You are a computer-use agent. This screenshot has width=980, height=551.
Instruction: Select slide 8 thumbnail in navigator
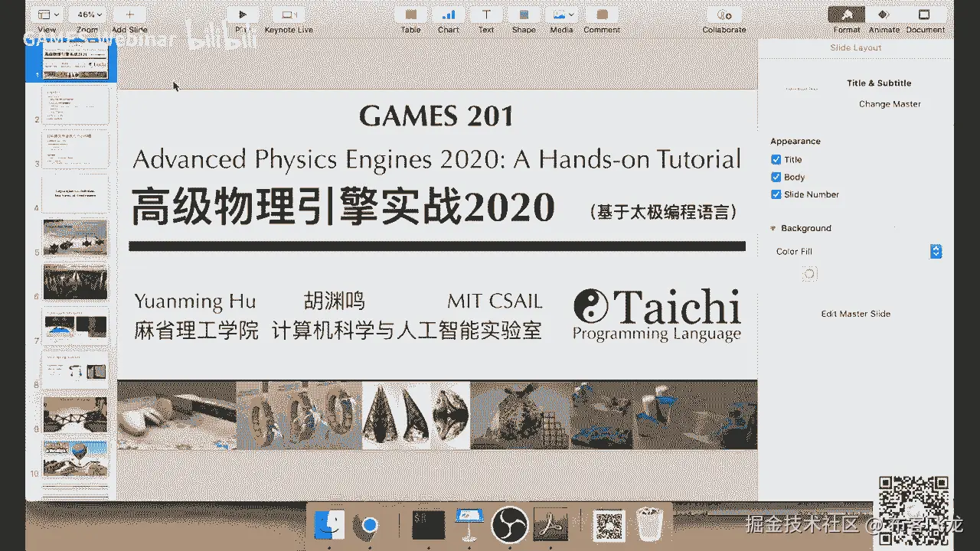74,370
